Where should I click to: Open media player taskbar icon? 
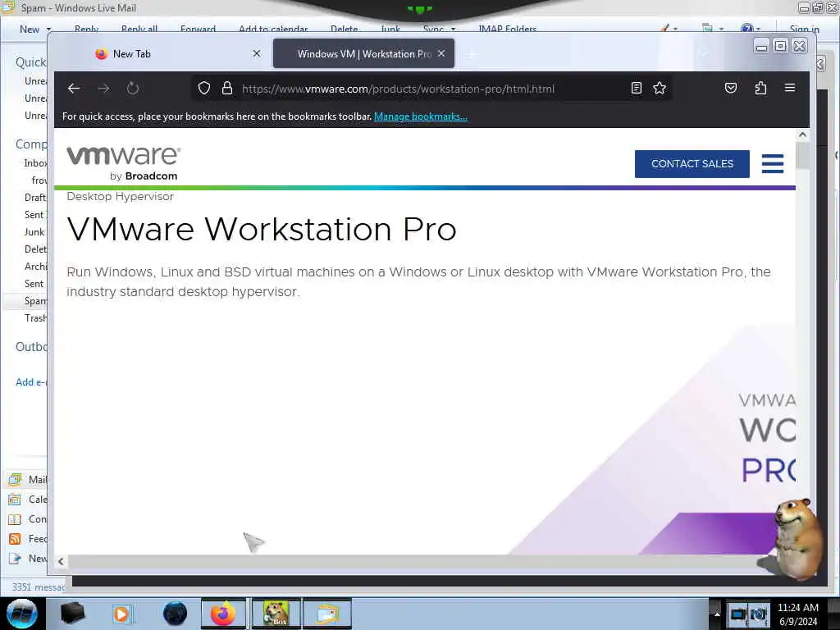tap(121, 614)
